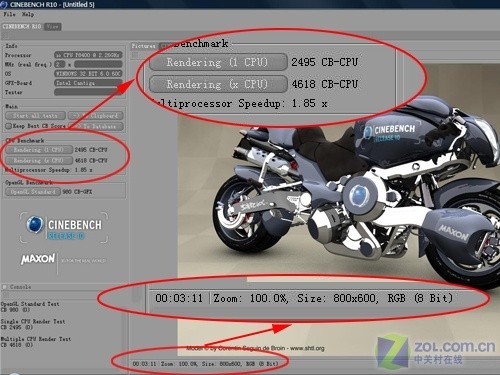Click the CINEBENCH Release 10 logo in sidebar
The height and width of the screenshot is (375, 500).
pyautogui.click(x=64, y=227)
